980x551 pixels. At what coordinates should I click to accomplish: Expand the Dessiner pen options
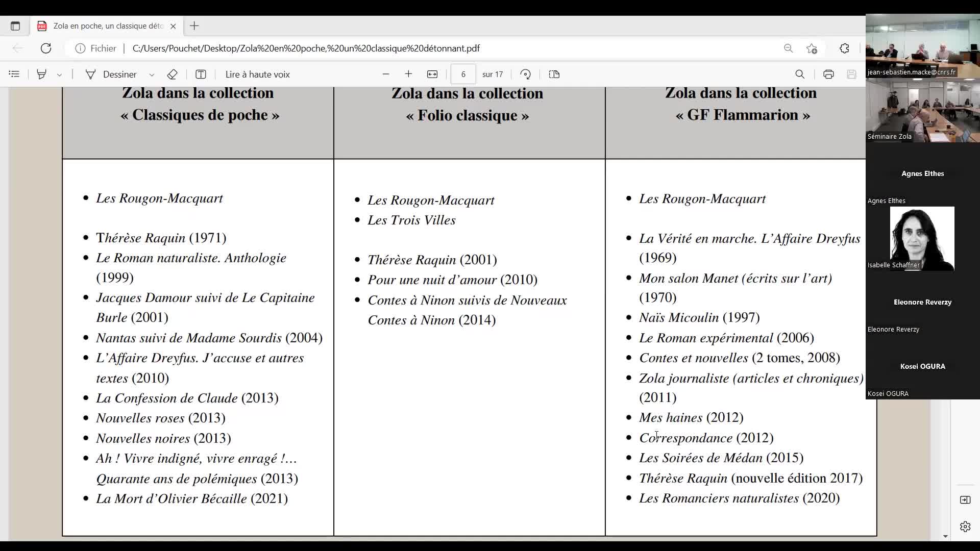pyautogui.click(x=152, y=74)
